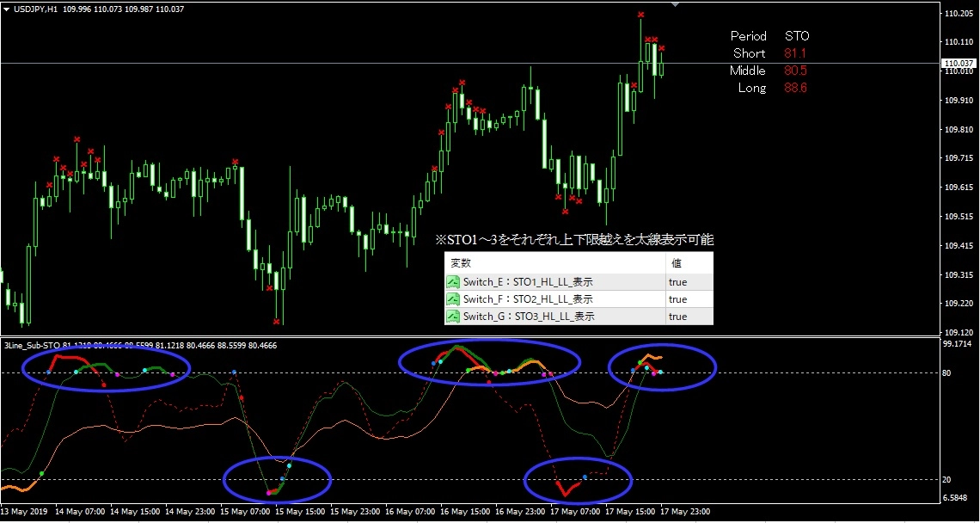Viewport: 980px width, 523px height.
Task: Click the blue dot at the 20 level
Action: click(x=283, y=479)
